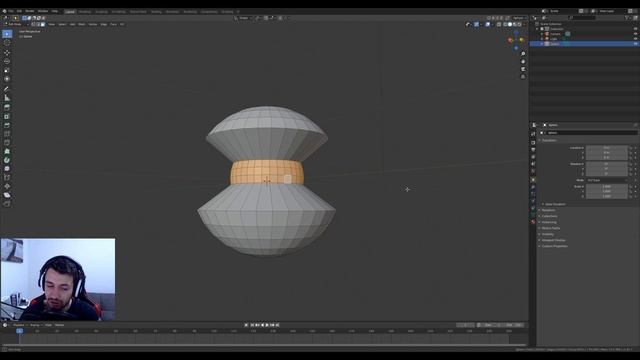Jump to the timeline start frame
The image size is (640, 360).
[x=252, y=325]
